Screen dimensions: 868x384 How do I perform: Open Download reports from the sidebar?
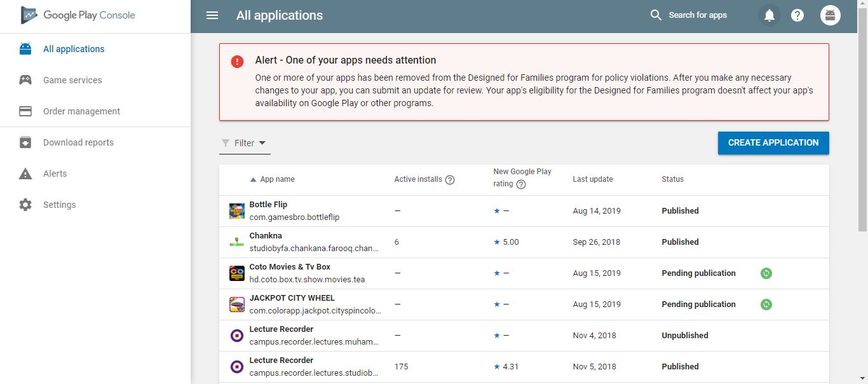click(78, 142)
